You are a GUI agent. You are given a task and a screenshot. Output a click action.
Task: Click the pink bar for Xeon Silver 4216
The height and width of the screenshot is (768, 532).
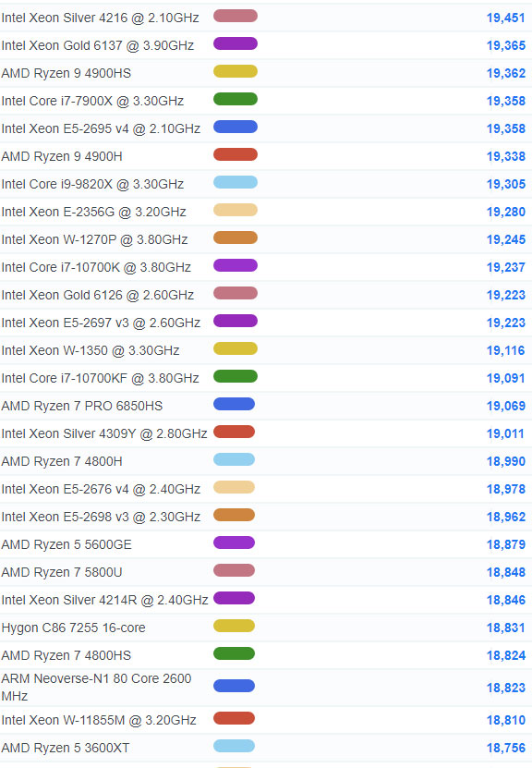click(x=236, y=16)
